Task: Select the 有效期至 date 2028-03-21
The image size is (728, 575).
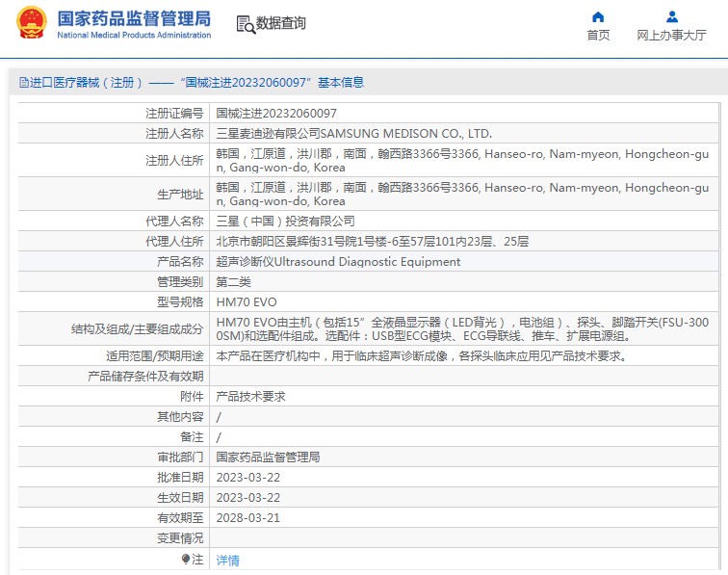Action: [247, 517]
